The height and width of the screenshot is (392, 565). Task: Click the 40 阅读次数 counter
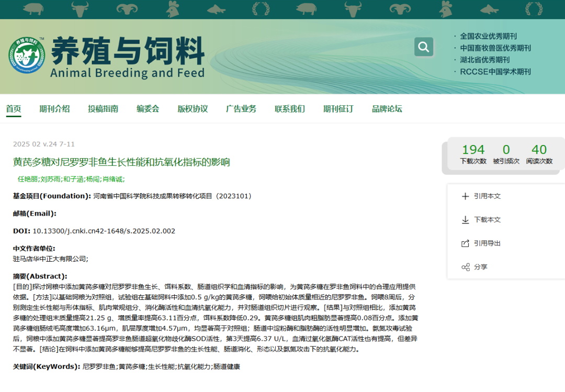(x=539, y=154)
